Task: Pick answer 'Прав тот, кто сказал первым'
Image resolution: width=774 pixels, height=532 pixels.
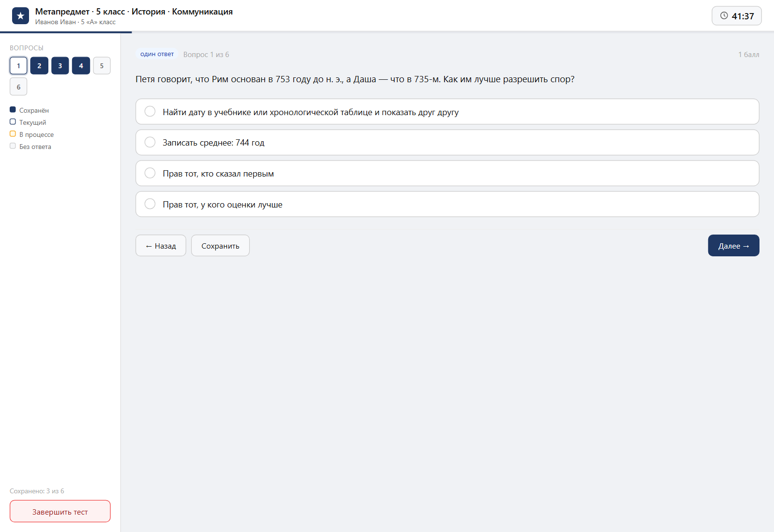Action: click(x=447, y=173)
